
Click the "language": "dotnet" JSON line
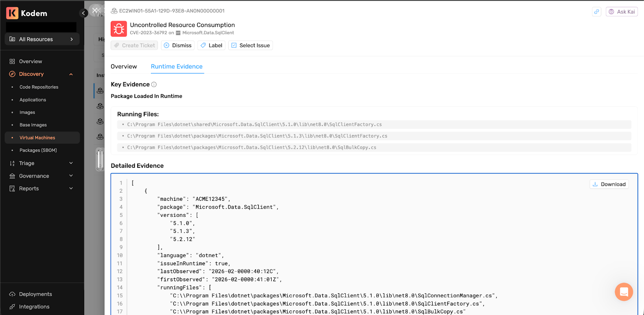190,255
